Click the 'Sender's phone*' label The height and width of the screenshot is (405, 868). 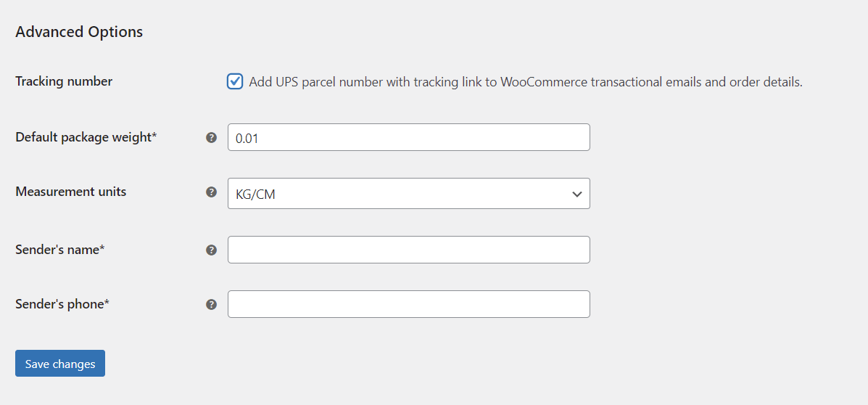(x=62, y=304)
